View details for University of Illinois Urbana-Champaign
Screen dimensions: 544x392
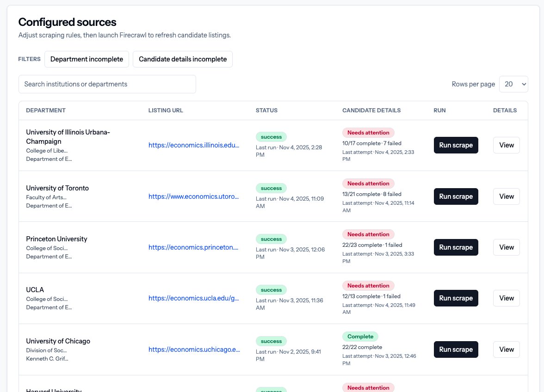(x=507, y=145)
